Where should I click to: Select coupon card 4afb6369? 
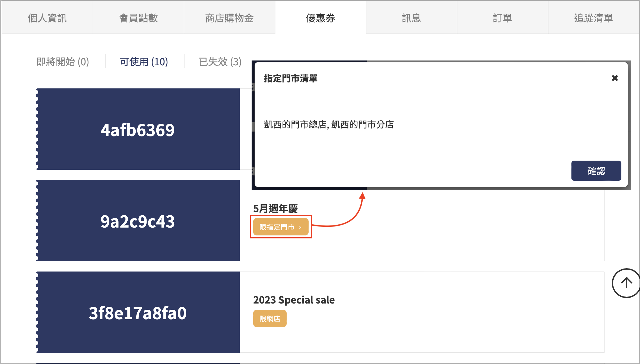pos(138,129)
